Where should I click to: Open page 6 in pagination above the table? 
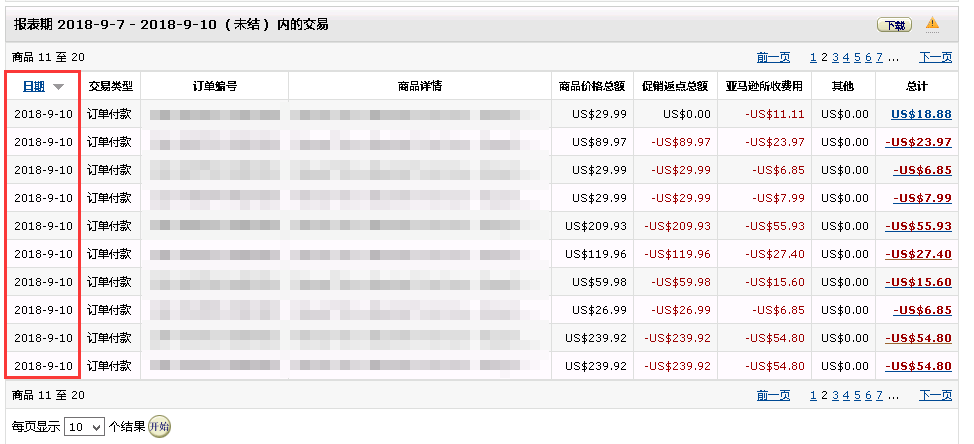[x=868, y=57]
